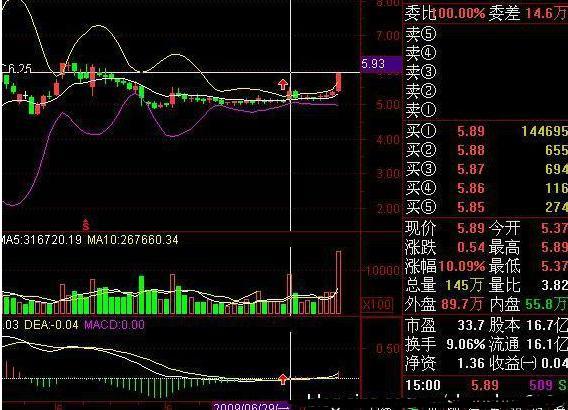Click the DEA:-0.04 indicator label
The image size is (568, 410).
pos(51,325)
